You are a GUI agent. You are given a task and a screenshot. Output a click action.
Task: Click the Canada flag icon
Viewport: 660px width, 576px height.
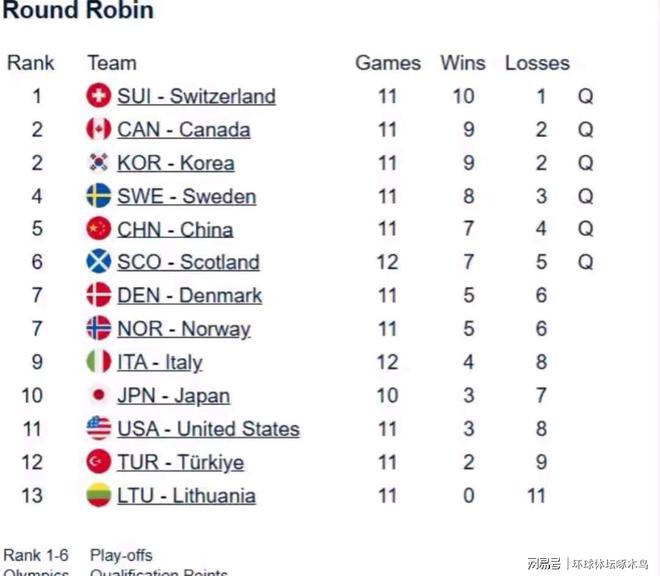[98, 129]
